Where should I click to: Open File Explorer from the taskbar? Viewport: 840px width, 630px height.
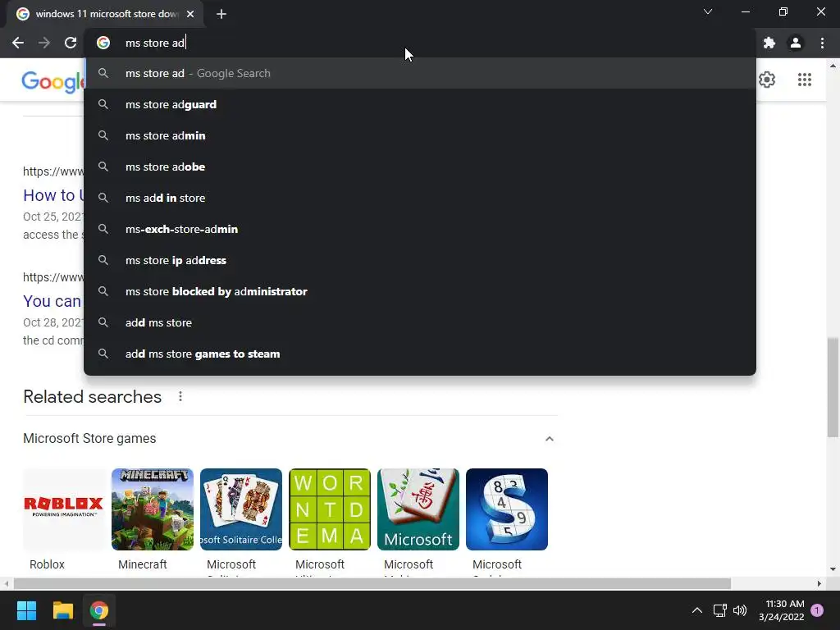click(62, 610)
